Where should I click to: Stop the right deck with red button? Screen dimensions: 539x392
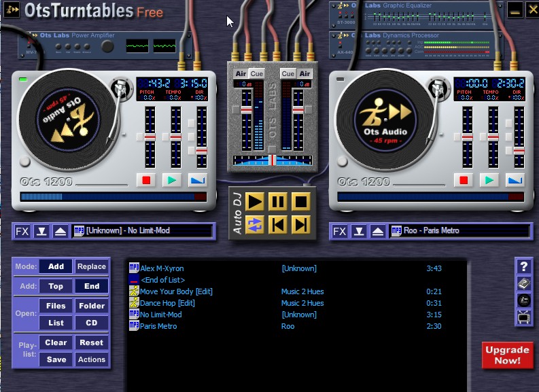464,180
